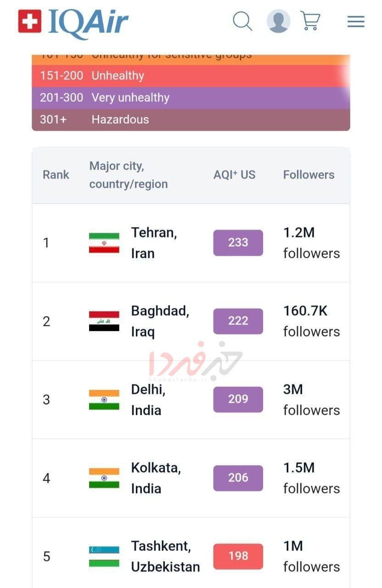This screenshot has width=382, height=588.
Task: Click the IQAir logo
Action: click(x=73, y=22)
